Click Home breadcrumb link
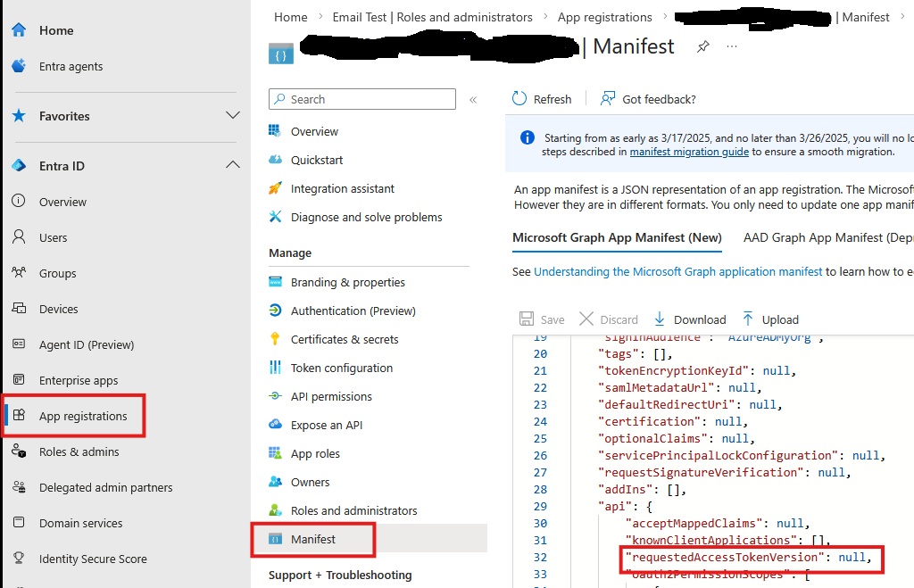914x588 pixels. [x=291, y=17]
